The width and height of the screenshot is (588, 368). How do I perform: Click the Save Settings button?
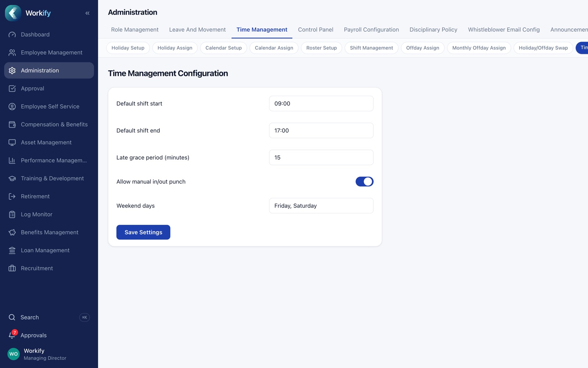click(143, 232)
